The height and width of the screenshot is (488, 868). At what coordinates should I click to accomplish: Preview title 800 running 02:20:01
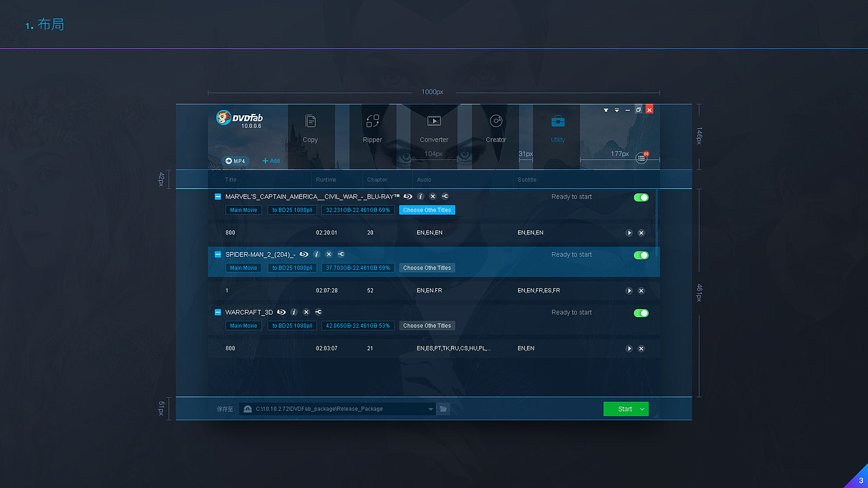629,232
